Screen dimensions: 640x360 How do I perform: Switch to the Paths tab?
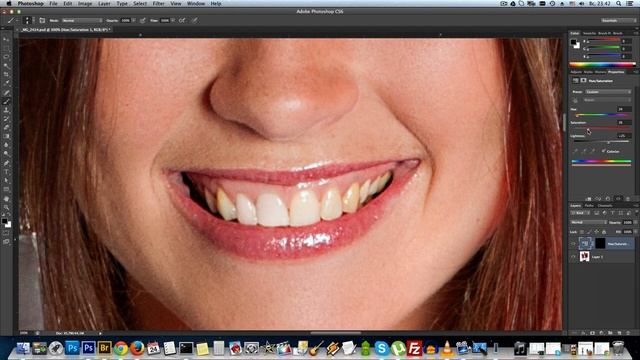point(589,206)
